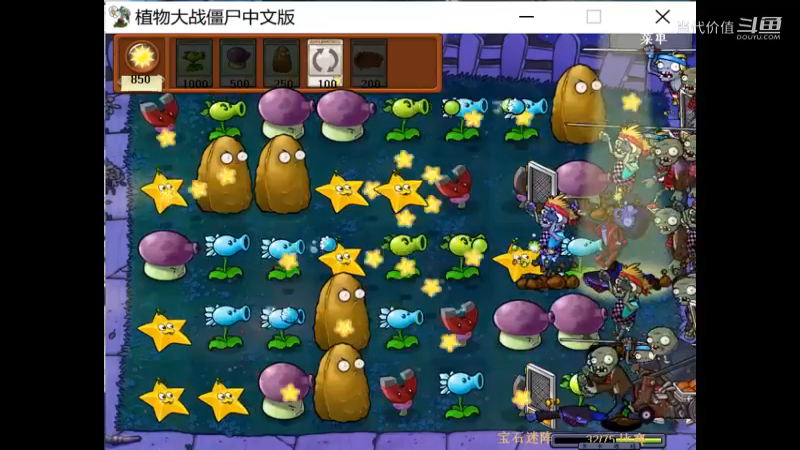
Task: Click the magnet-shroom in the fourth row
Action: pos(459,322)
